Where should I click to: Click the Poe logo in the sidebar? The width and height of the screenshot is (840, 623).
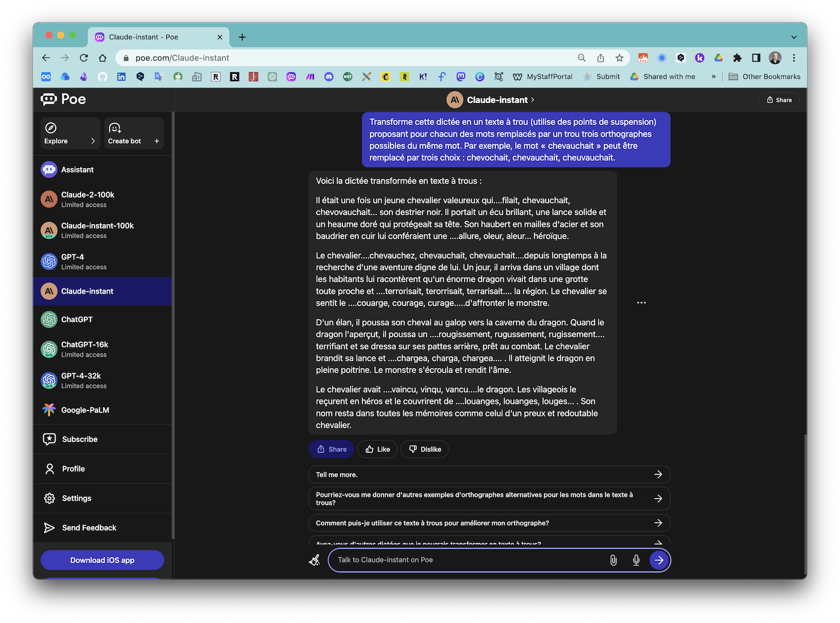coord(63,99)
